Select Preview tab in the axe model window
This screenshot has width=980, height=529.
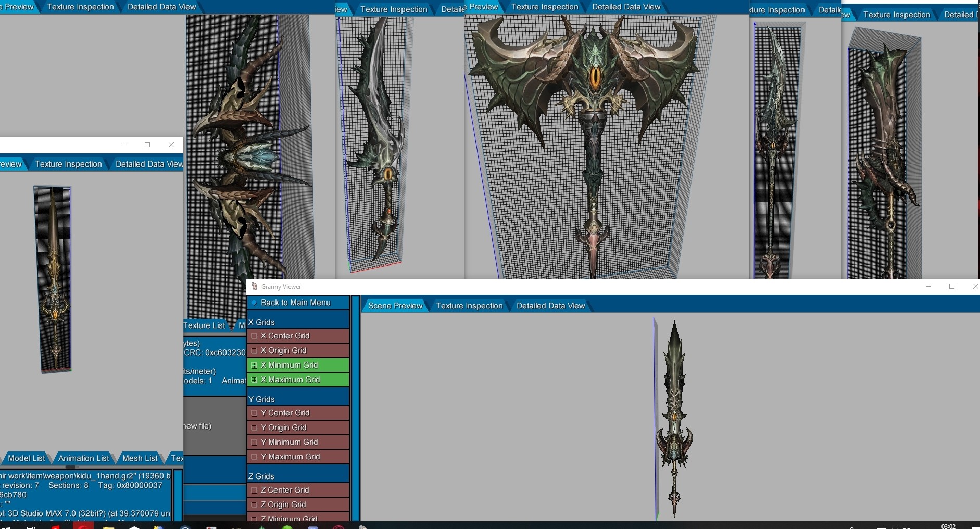click(483, 7)
